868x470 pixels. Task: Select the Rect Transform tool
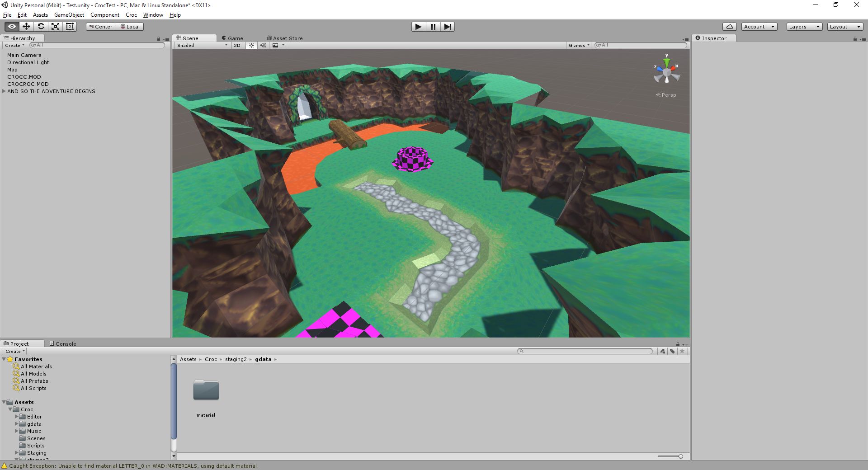click(x=70, y=27)
